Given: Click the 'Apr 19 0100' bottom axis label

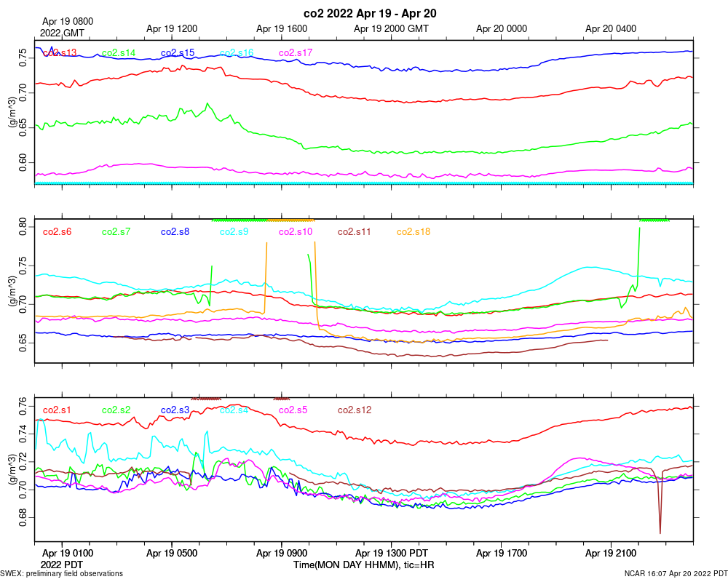Looking at the screenshot, I should point(68,553).
